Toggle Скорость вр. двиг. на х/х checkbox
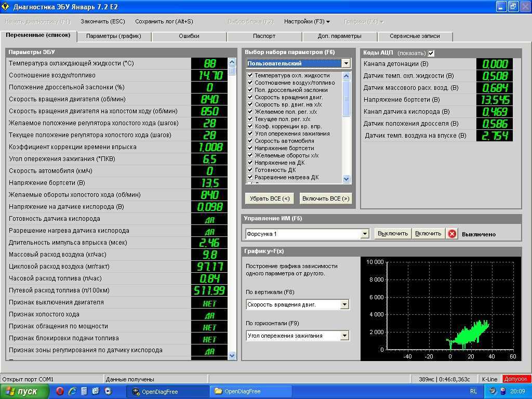532x399 pixels. [250, 104]
